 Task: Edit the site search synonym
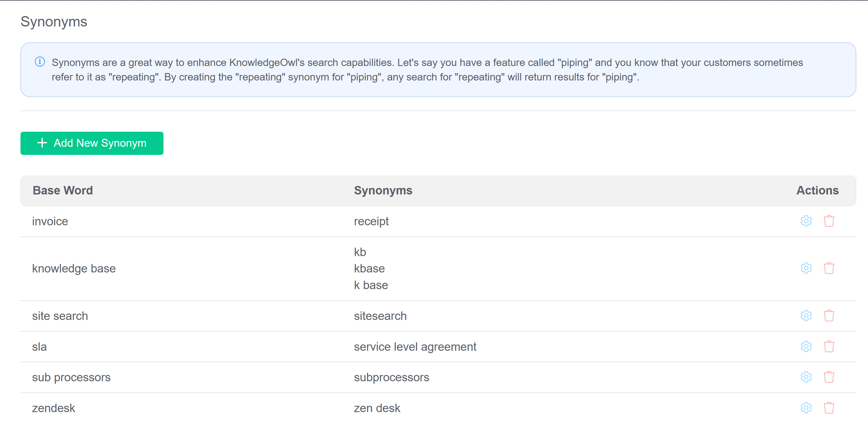tap(806, 316)
